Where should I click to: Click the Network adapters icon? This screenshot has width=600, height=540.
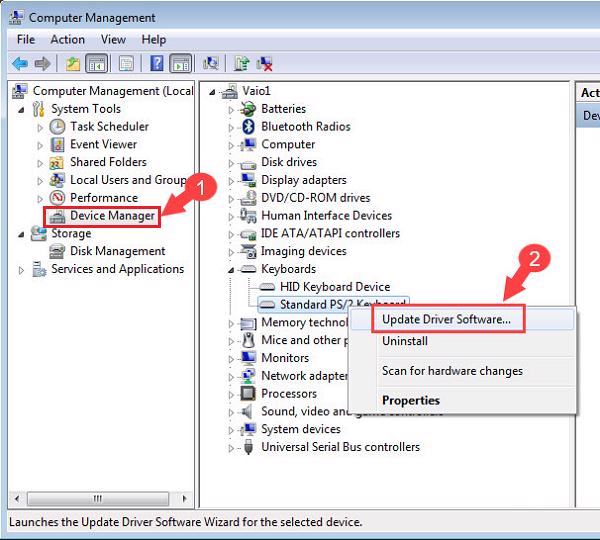tap(248, 376)
